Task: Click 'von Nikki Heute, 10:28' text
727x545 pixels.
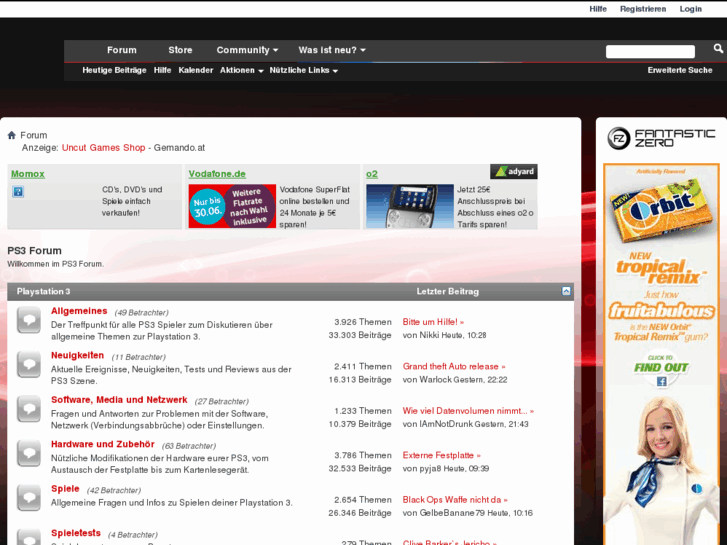Action: pyautogui.click(x=445, y=335)
